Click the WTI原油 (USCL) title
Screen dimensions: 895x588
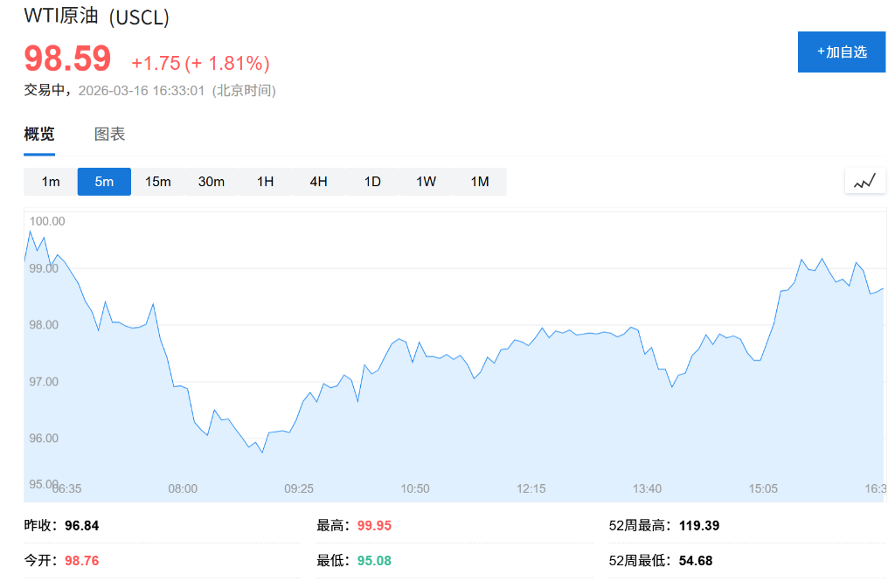(x=96, y=17)
